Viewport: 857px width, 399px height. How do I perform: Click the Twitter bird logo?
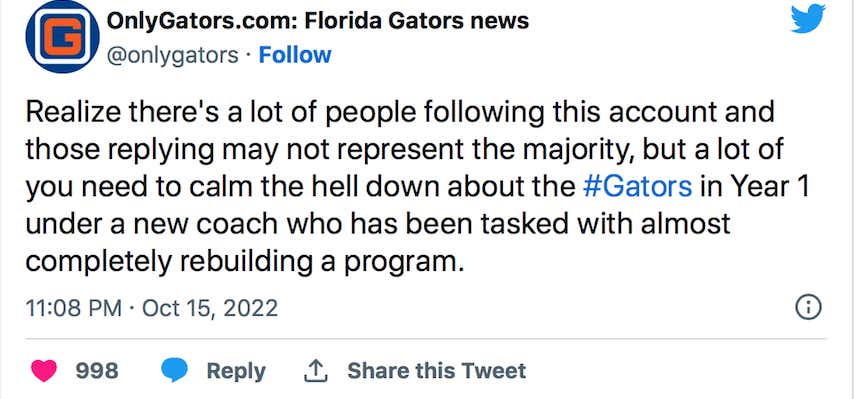click(x=808, y=19)
